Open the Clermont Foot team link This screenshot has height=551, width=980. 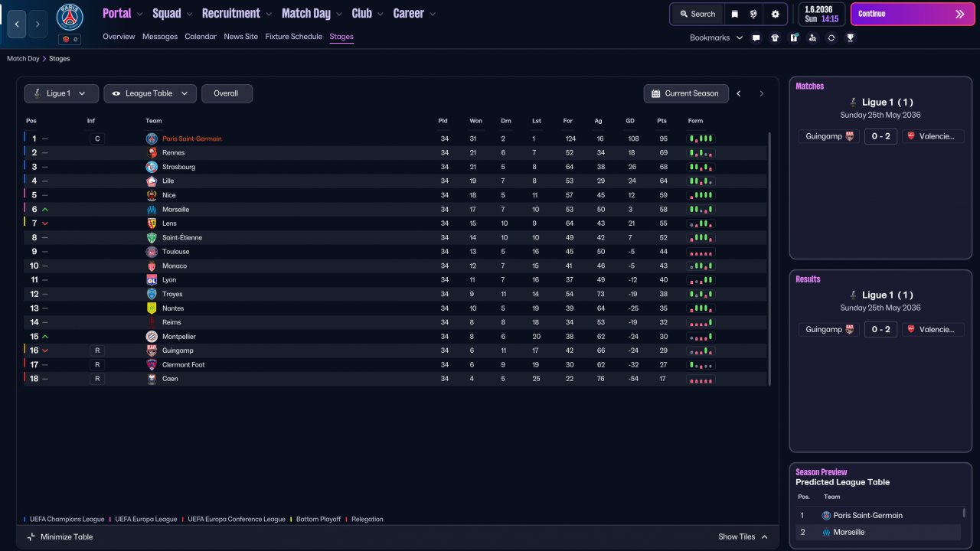tap(184, 365)
